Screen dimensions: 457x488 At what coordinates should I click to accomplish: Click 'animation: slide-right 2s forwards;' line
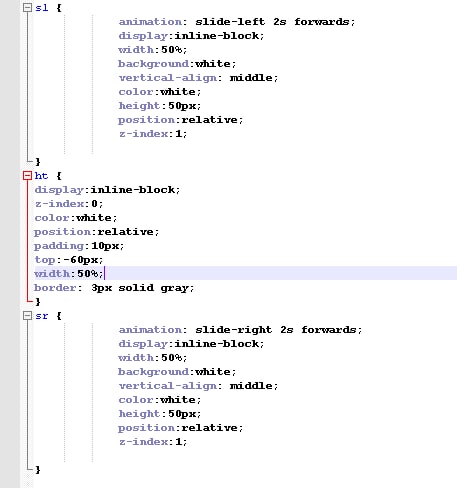240,330
